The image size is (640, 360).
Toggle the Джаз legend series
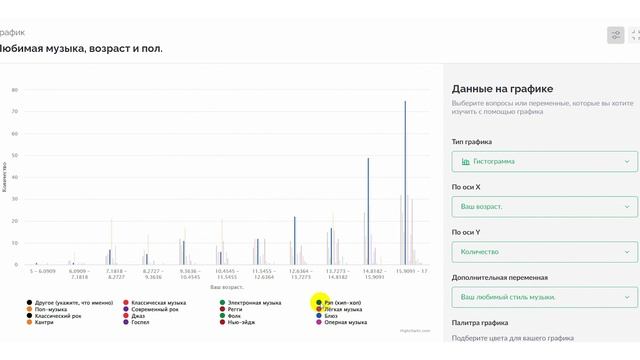tap(134, 316)
